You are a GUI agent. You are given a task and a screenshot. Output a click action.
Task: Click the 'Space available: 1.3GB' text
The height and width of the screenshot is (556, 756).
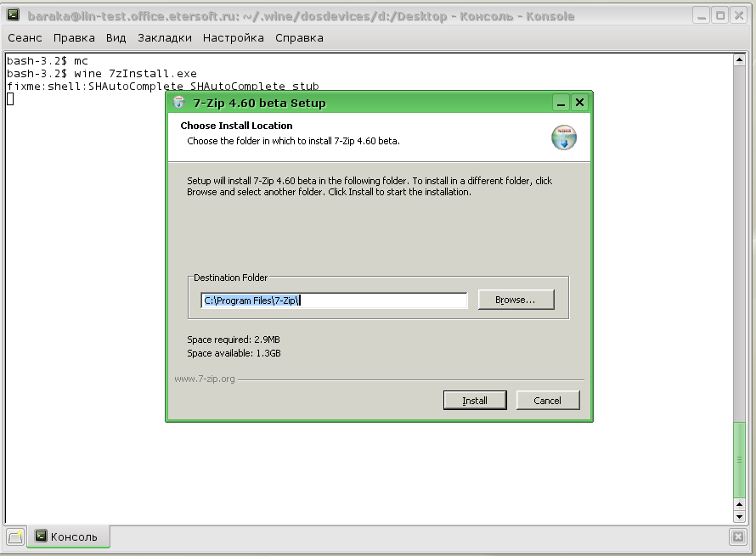(x=234, y=353)
